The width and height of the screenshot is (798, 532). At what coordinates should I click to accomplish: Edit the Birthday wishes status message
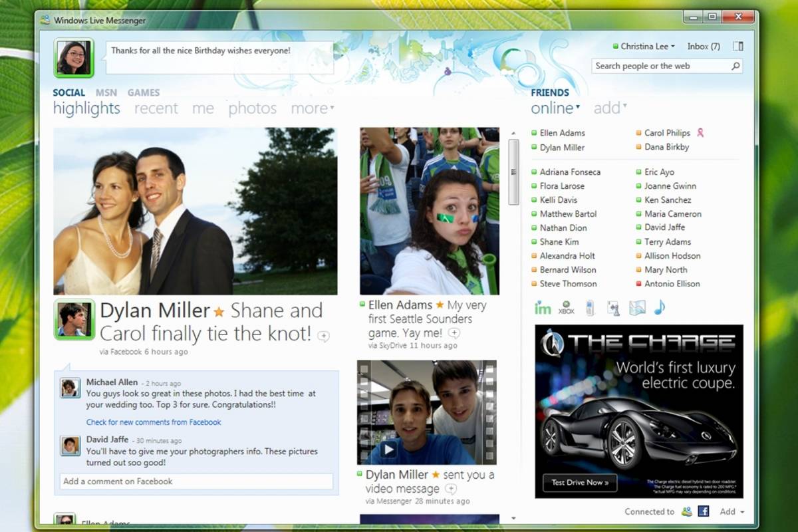pyautogui.click(x=219, y=57)
